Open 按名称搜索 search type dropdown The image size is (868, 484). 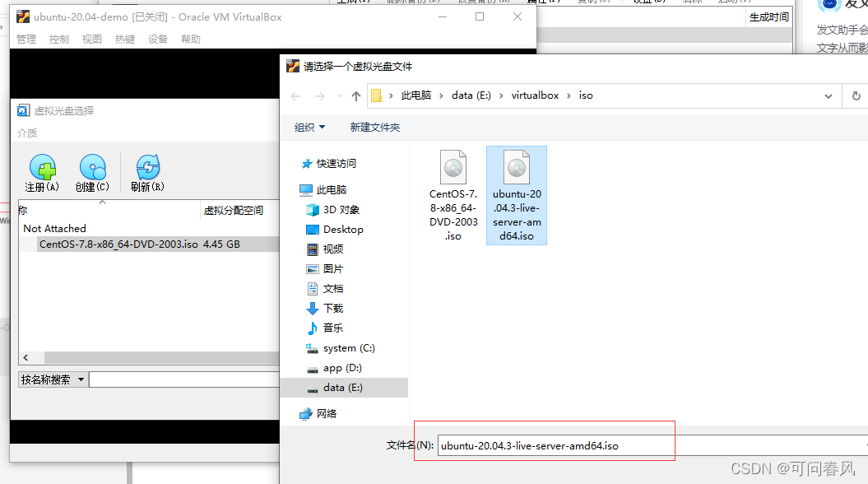(x=53, y=380)
